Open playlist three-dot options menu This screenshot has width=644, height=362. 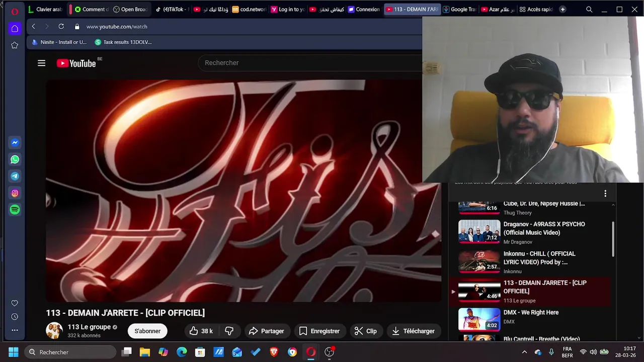pyautogui.click(x=605, y=194)
